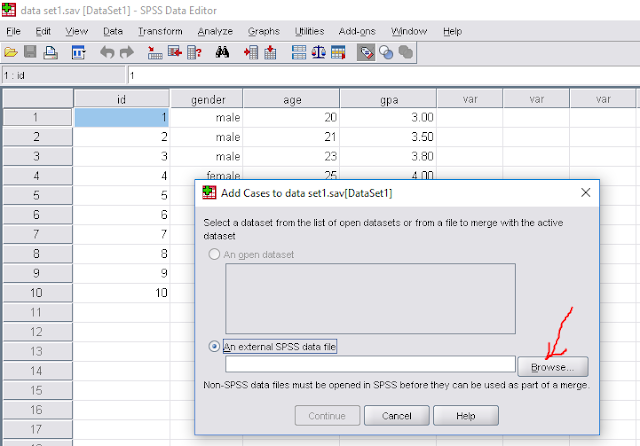Click the Go to Case icon
The width and height of the screenshot is (640, 446).
[155, 53]
